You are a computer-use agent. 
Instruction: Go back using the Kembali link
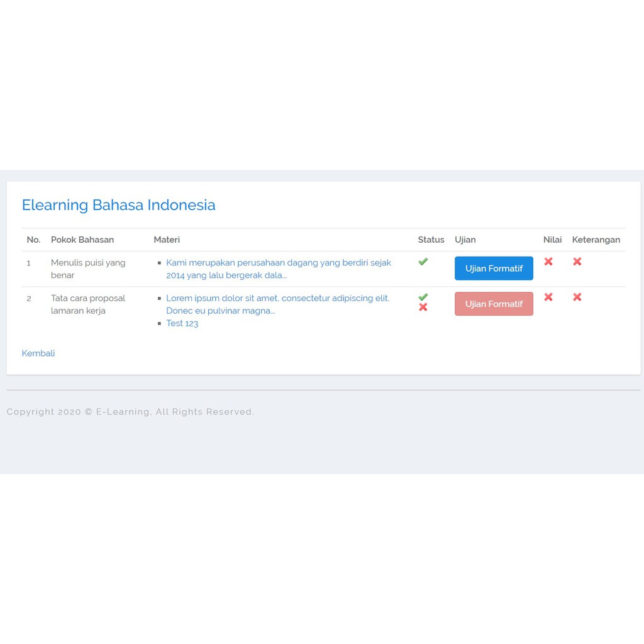38,353
